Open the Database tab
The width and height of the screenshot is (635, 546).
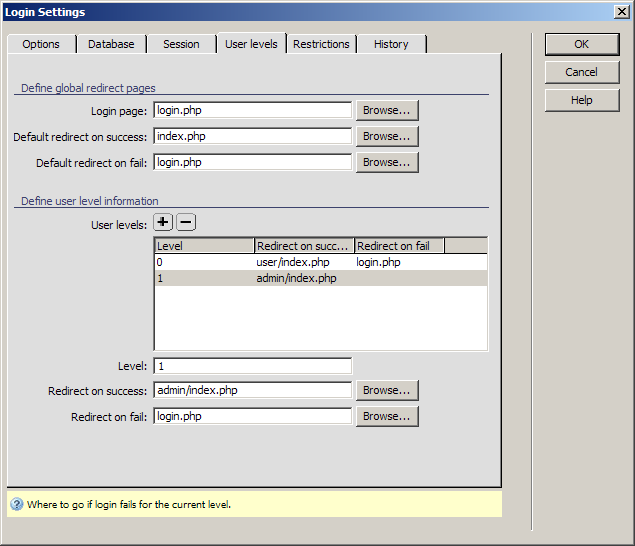click(x=111, y=44)
